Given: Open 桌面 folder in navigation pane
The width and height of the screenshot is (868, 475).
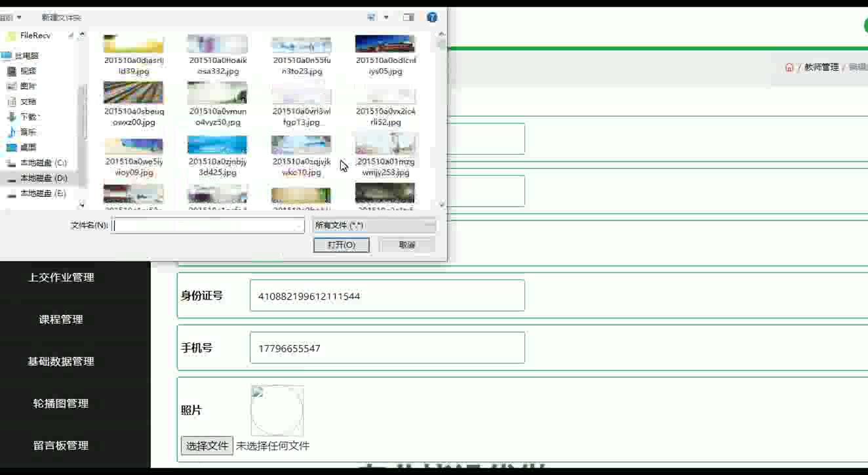Looking at the screenshot, I should click(28, 148).
